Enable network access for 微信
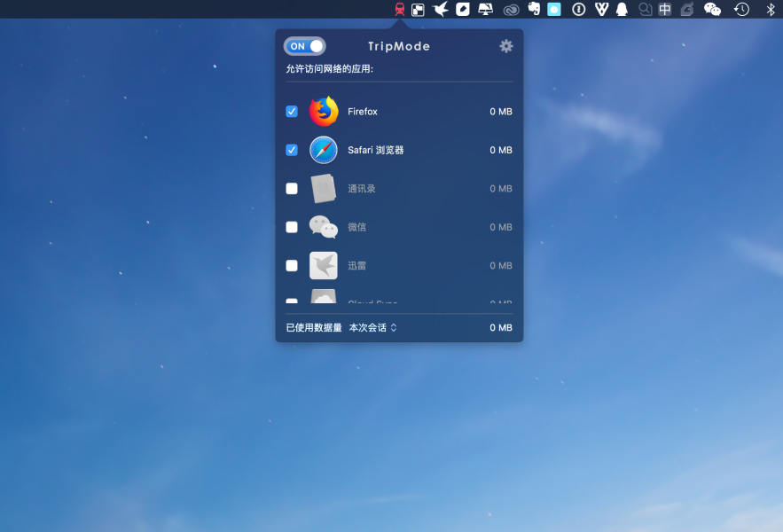783x532 pixels. [292, 227]
